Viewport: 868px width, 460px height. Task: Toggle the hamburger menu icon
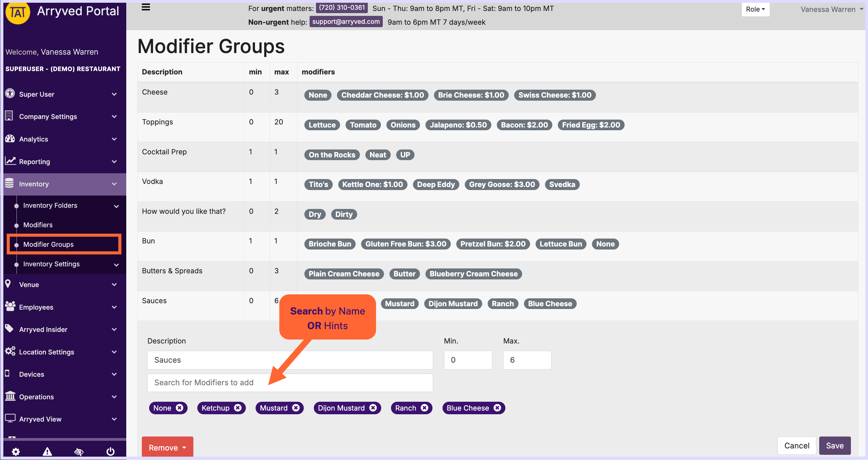(x=145, y=7)
